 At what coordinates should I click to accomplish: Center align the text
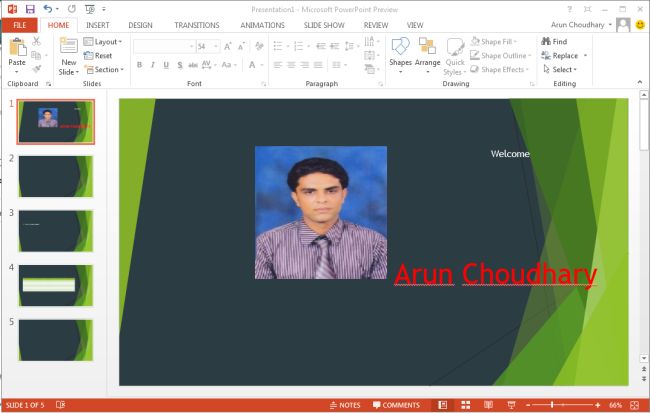pos(291,65)
